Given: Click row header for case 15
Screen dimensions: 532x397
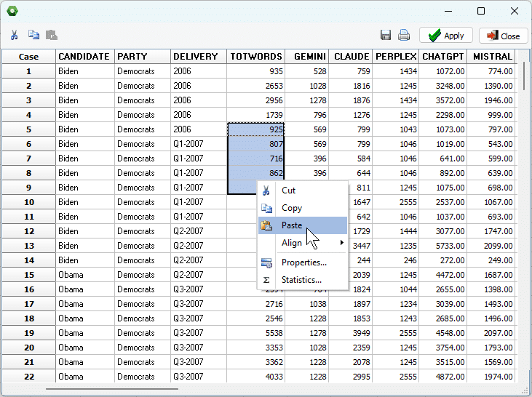Looking at the screenshot, I should pyautogui.click(x=29, y=275).
